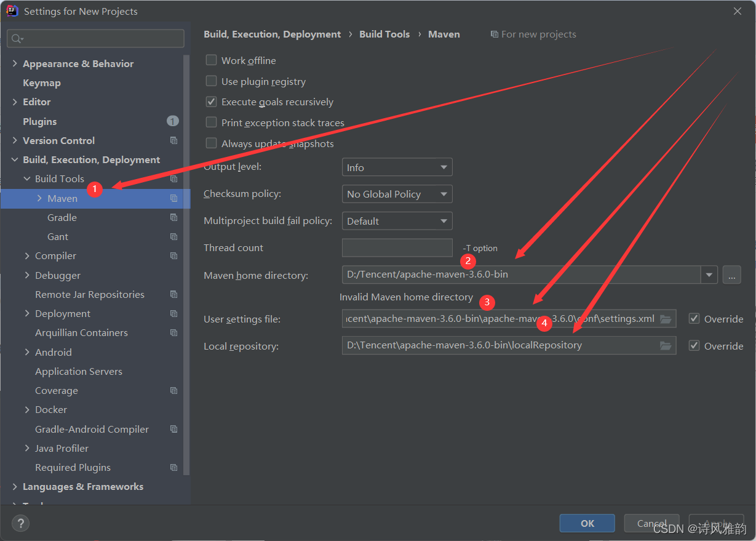Image resolution: width=756 pixels, height=541 pixels.
Task: Select Gradle under Build Tools
Action: pos(62,217)
